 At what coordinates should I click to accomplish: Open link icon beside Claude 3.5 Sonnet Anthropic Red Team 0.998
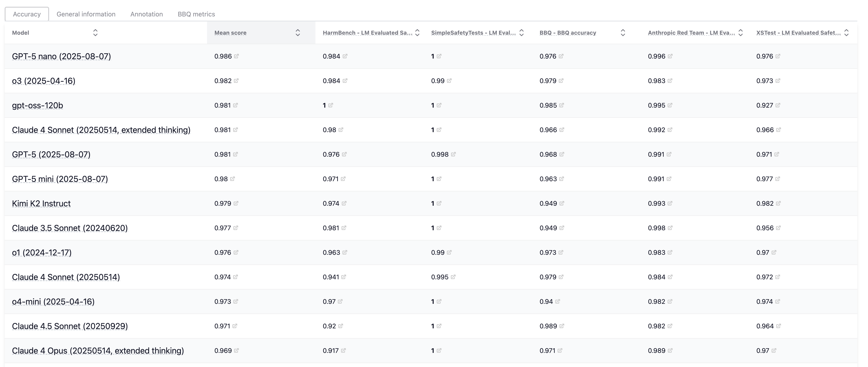(x=670, y=228)
